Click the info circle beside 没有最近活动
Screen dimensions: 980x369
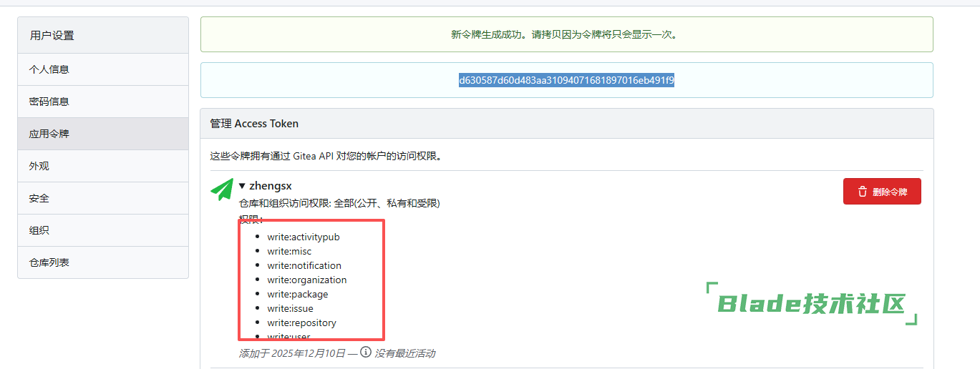pos(366,352)
